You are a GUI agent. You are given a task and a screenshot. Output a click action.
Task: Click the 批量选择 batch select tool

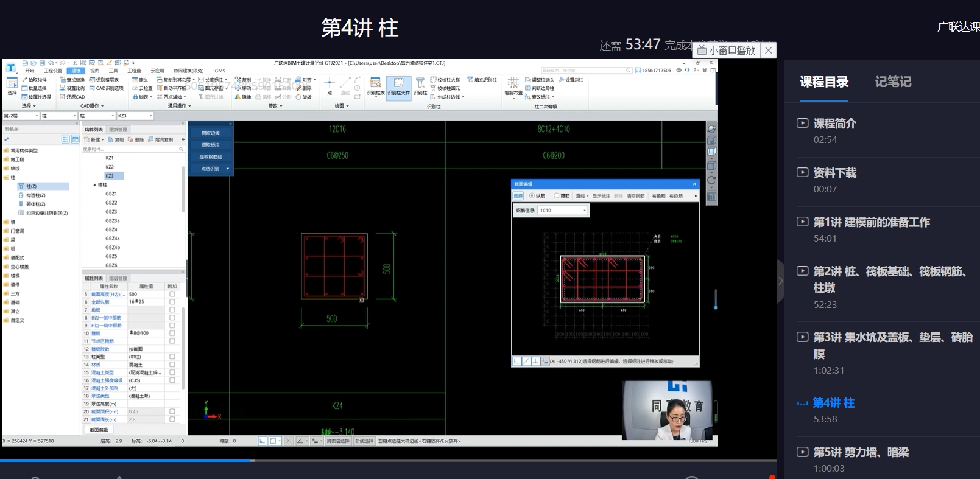[x=35, y=88]
